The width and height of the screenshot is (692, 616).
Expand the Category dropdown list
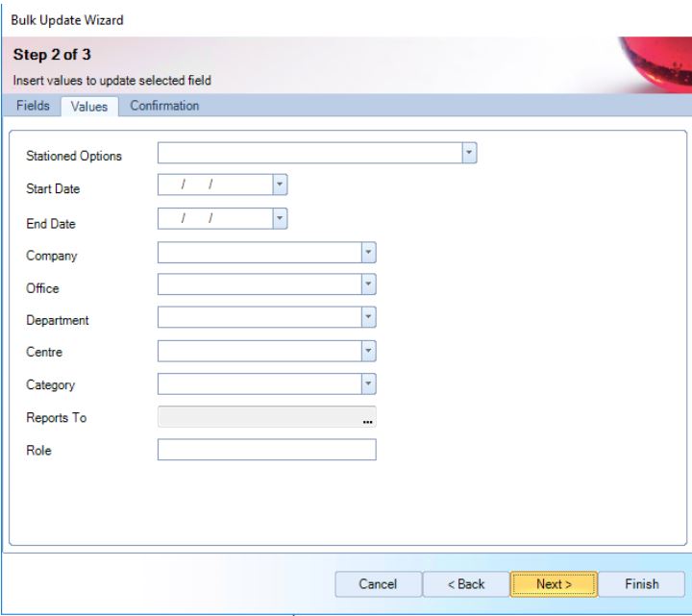click(x=368, y=383)
